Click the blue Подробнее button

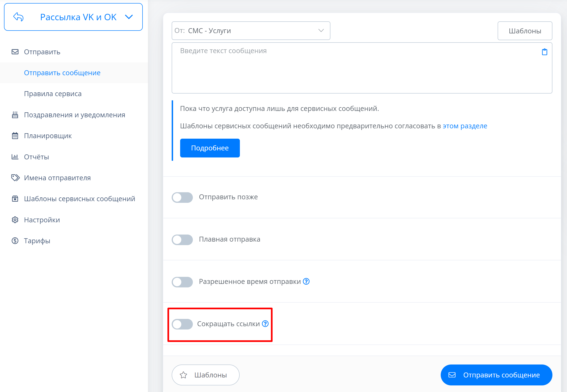click(210, 148)
